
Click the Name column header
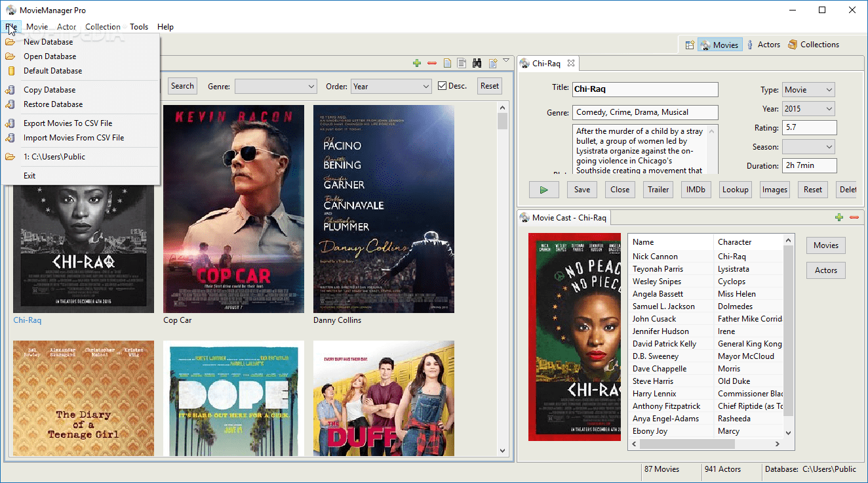pos(671,242)
